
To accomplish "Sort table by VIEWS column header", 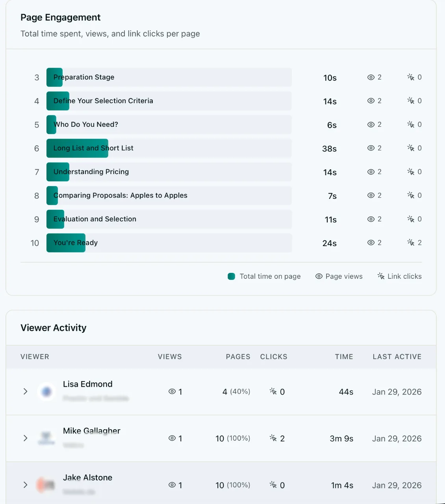I will [x=170, y=357].
